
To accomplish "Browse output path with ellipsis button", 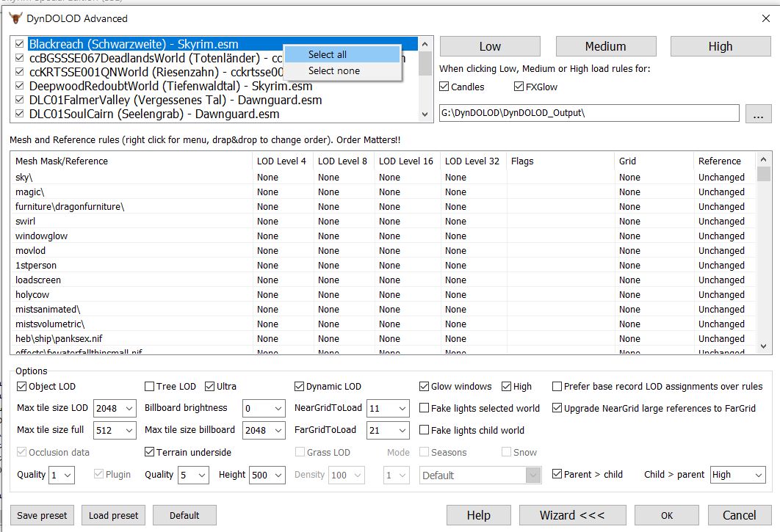I will pyautogui.click(x=758, y=113).
